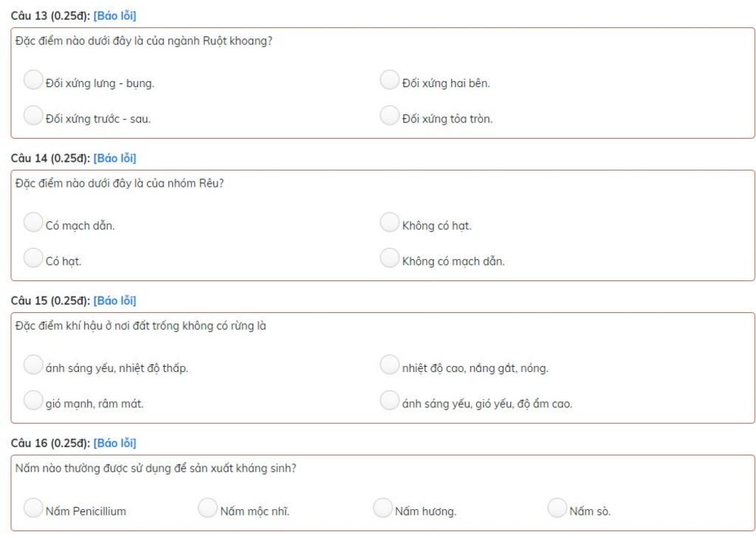Choose "Đối xứng trước - sau." option
Viewport: 756px width, 538px height.
tap(33, 116)
